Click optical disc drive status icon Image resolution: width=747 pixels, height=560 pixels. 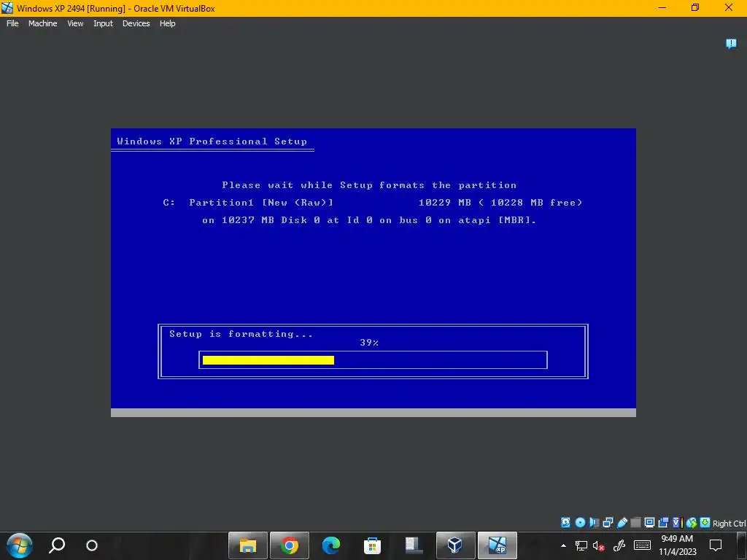click(x=580, y=522)
